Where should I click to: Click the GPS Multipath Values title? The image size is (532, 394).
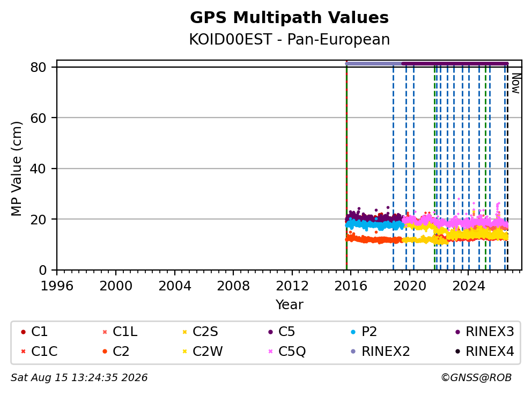[x=290, y=18]
